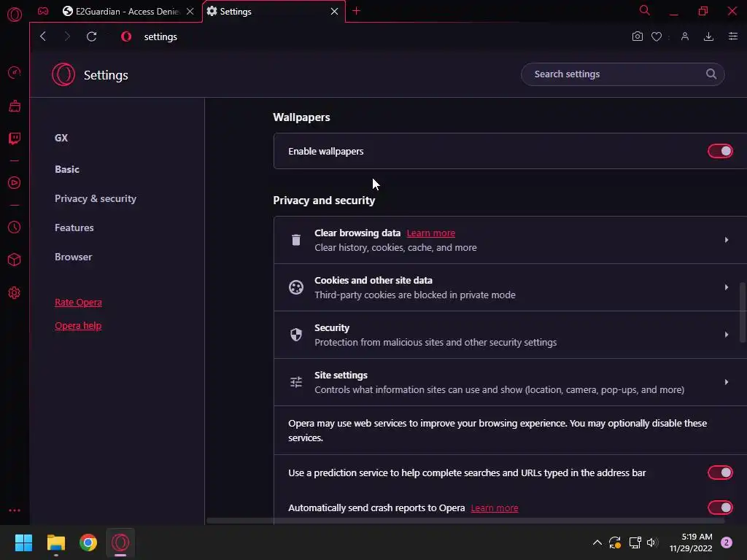Show hidden tray icons chevron
Viewport: 747px width, 560px height.
pos(597,542)
